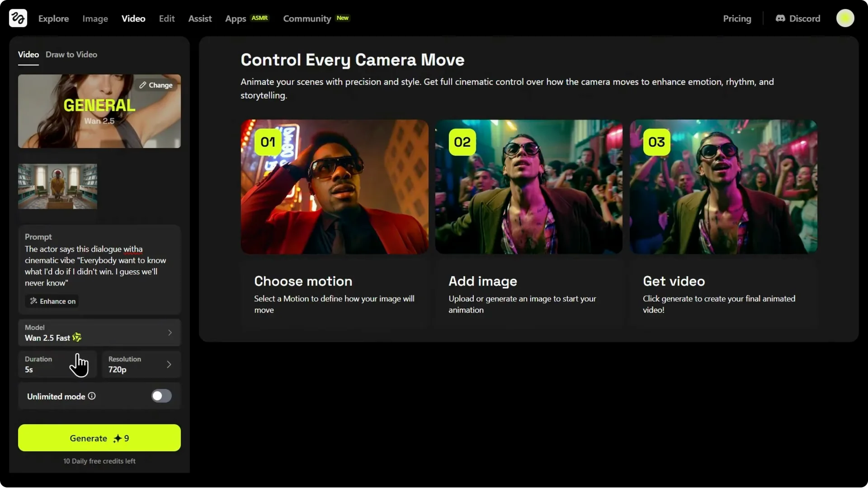This screenshot has width=868, height=488.
Task: Click the green model icon beside Wan 2.5 Fast
Action: pyautogui.click(x=76, y=338)
